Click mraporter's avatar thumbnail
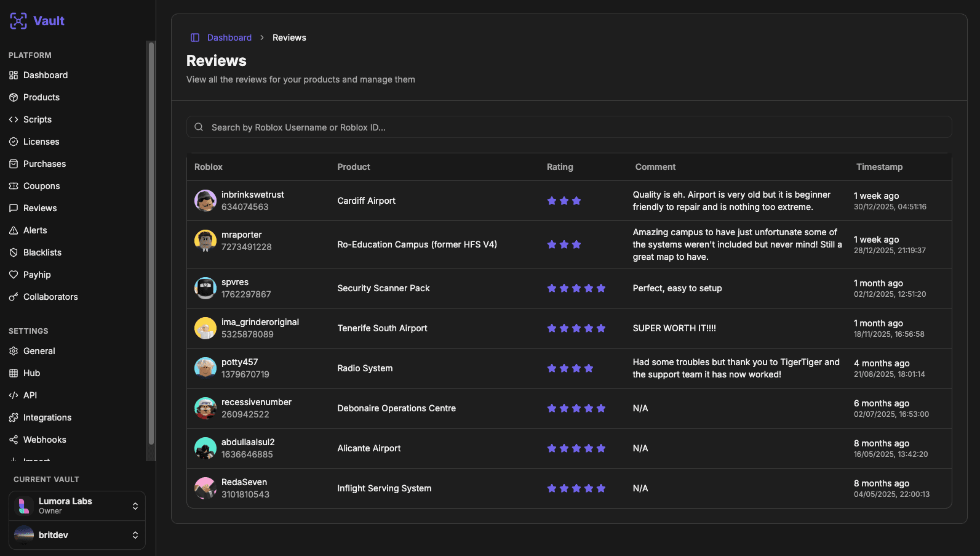This screenshot has height=556, width=980. [205, 241]
